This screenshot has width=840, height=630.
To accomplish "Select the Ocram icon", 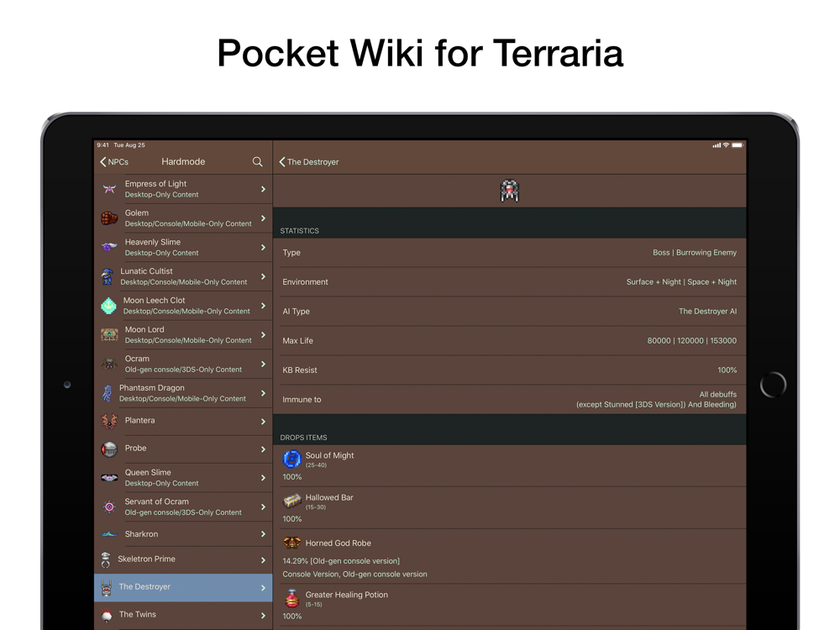I will click(x=109, y=364).
